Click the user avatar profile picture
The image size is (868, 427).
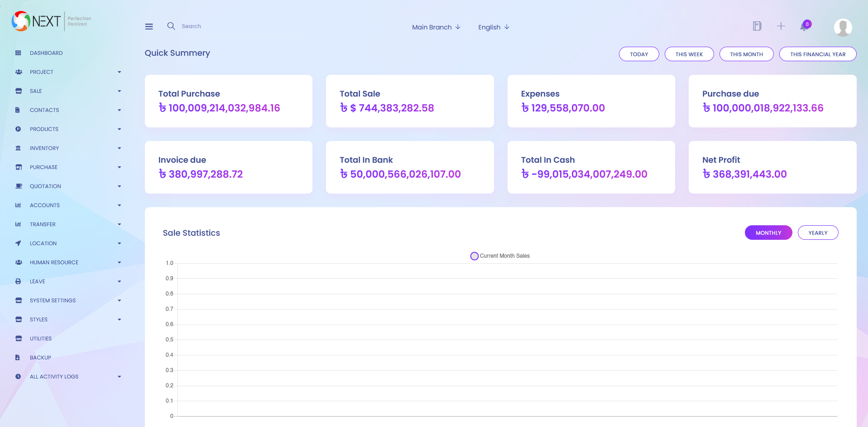coord(843,27)
